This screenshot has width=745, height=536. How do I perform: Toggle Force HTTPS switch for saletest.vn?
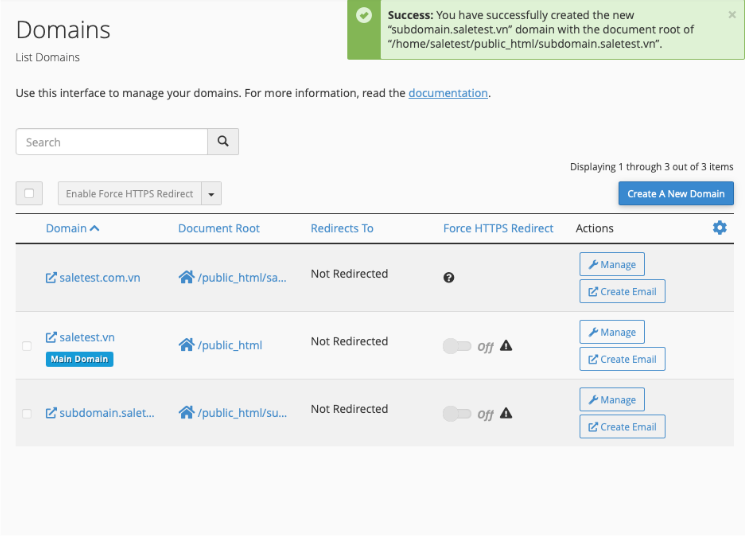pyautogui.click(x=457, y=346)
